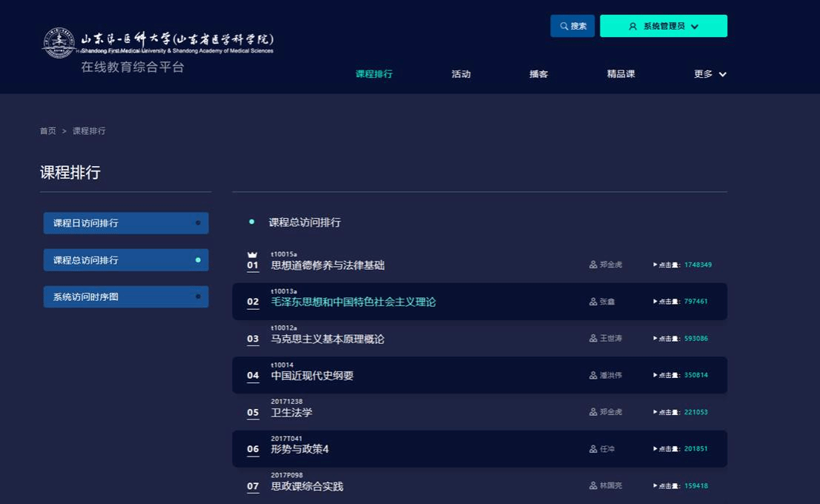Click the crown icon above rank 01
Image resolution: width=820 pixels, height=504 pixels.
[x=252, y=254]
